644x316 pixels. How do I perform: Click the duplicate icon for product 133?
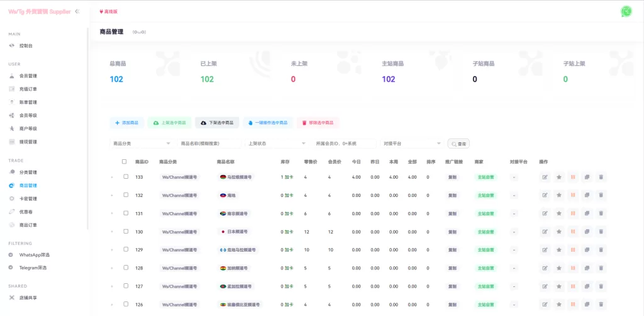(587, 177)
